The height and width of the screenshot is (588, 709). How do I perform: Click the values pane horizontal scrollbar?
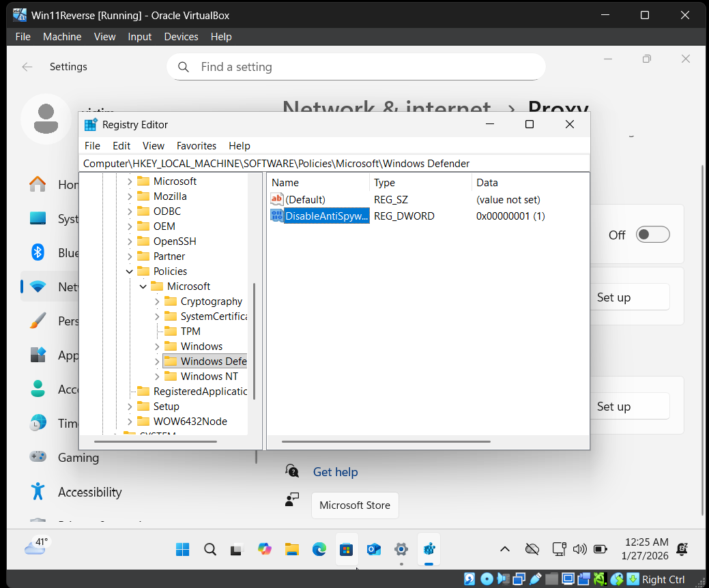click(x=386, y=441)
